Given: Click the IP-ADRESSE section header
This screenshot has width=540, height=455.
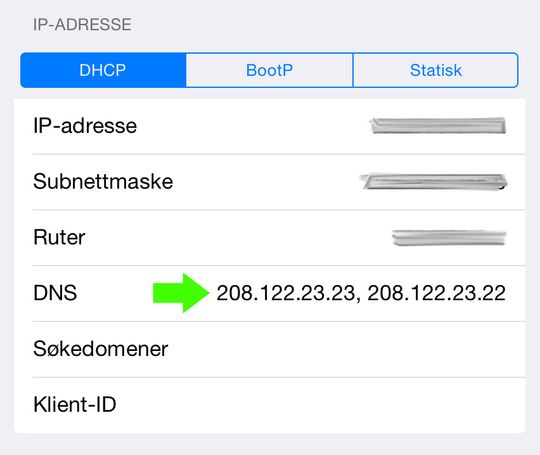Looking at the screenshot, I should coord(82,25).
